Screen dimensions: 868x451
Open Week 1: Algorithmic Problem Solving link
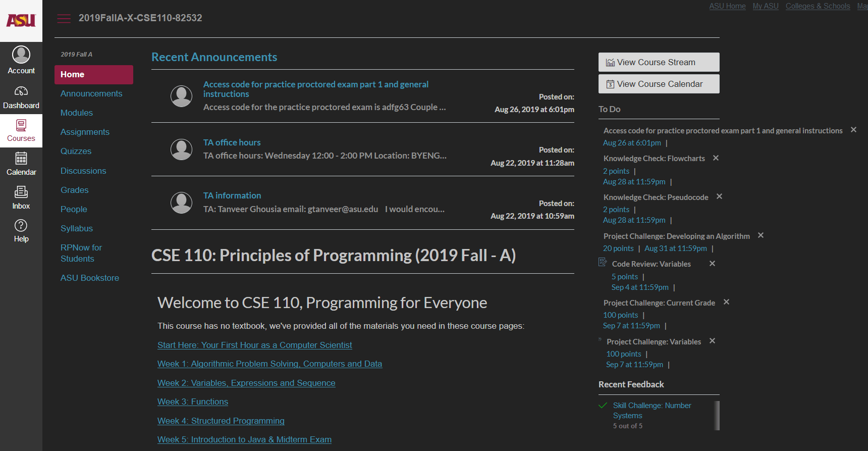click(x=269, y=364)
